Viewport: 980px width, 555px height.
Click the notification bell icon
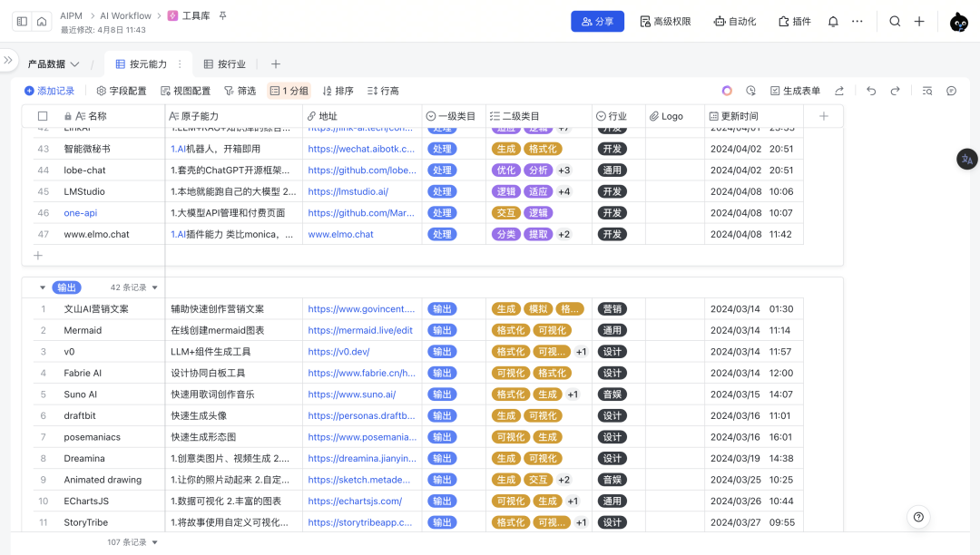(x=833, y=22)
